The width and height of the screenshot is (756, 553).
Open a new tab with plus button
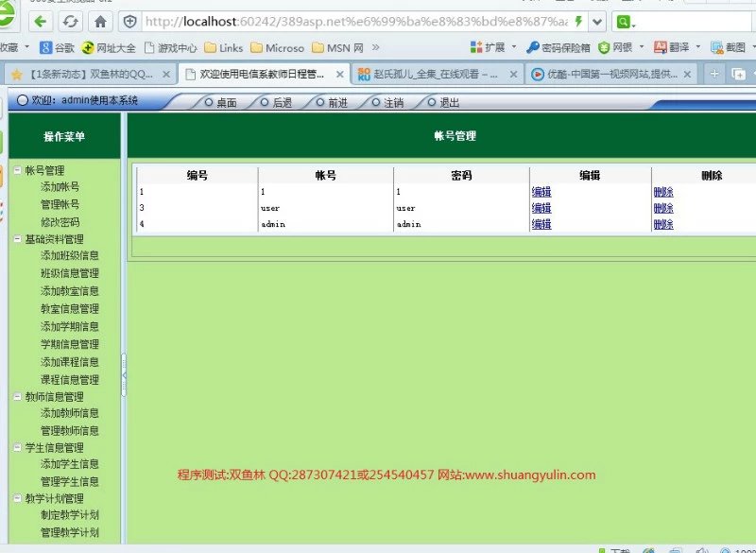[714, 74]
